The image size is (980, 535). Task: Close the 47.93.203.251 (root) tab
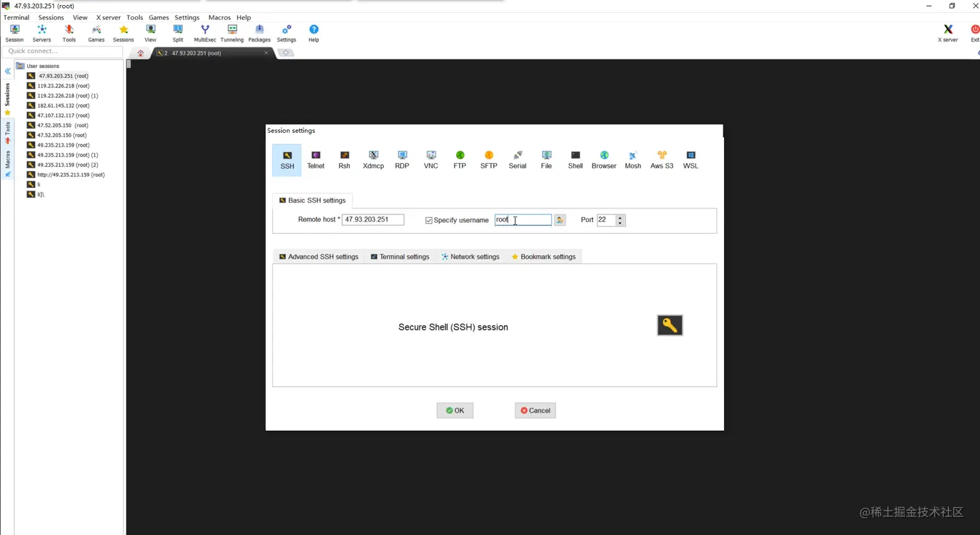[266, 53]
